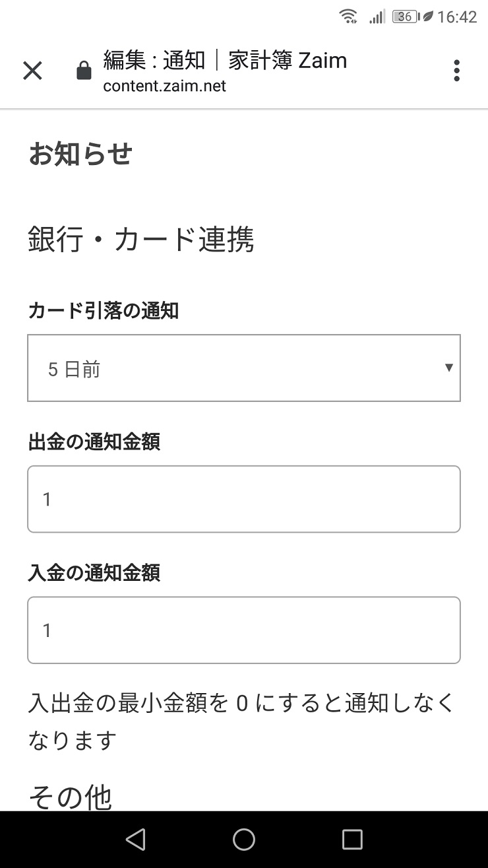Image resolution: width=488 pixels, height=868 pixels.
Task: Tap the dropdown arrow next to 5日前
Action: [449, 368]
